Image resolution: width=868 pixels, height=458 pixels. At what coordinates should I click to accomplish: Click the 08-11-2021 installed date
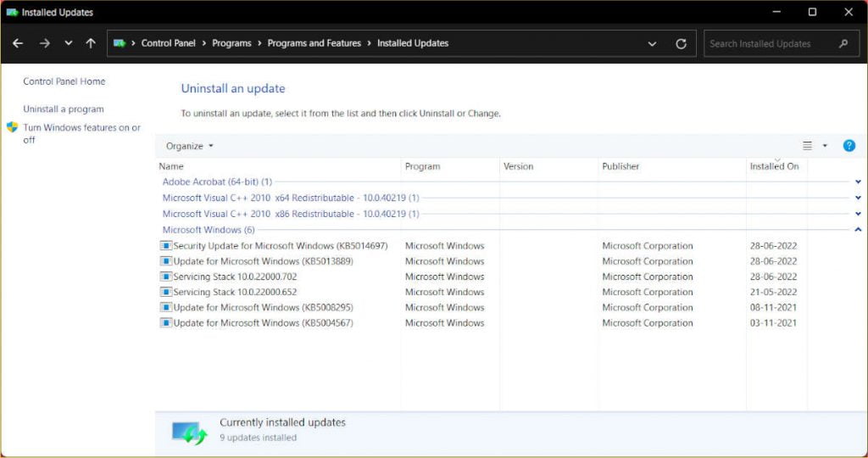(x=773, y=307)
